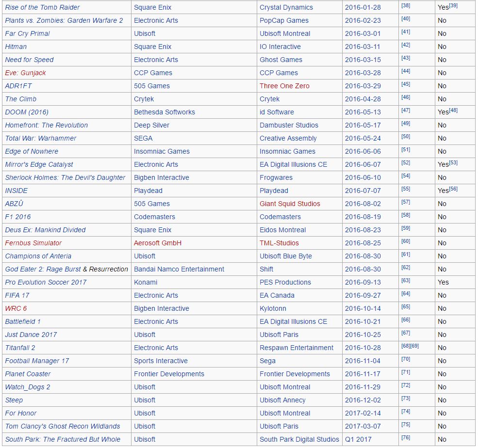
Task: Open the WRC 6 red link
Action: (x=16, y=308)
